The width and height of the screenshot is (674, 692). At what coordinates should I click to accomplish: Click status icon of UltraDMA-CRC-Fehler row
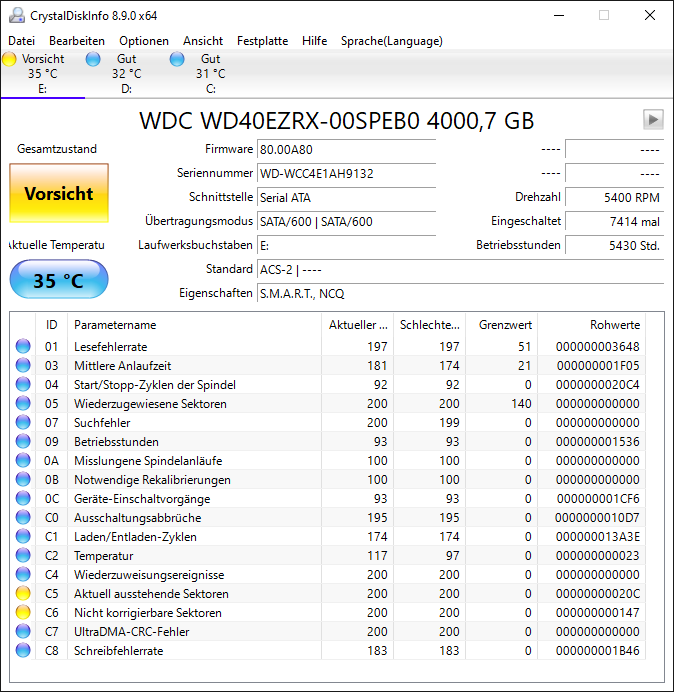coord(23,631)
